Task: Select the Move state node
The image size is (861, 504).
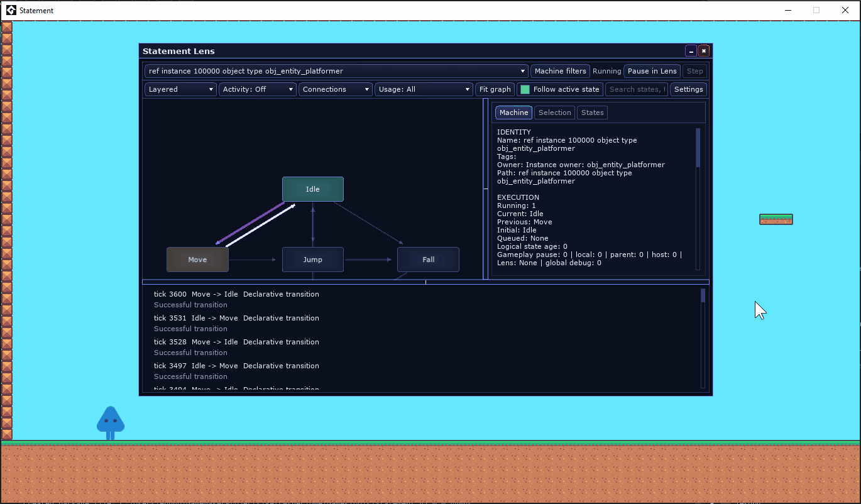Action: pos(197,260)
